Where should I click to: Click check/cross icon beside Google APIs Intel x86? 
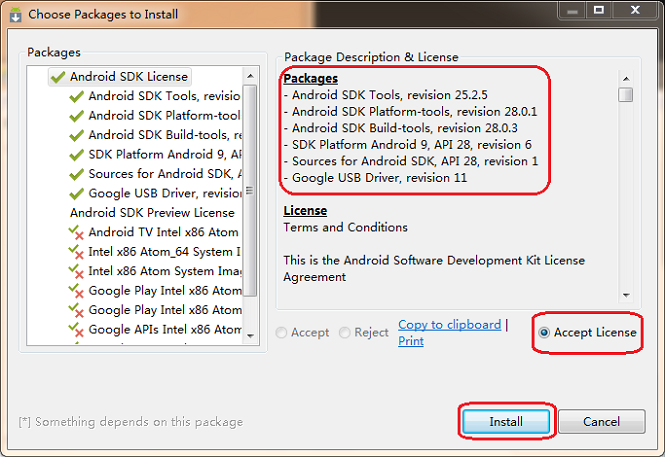tap(76, 330)
